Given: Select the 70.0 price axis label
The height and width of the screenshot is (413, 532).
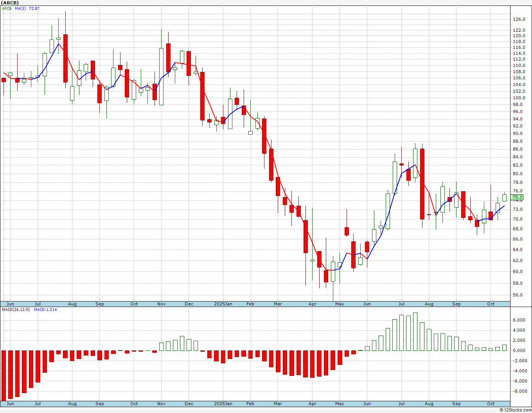Looking at the screenshot, I should 519,219.
